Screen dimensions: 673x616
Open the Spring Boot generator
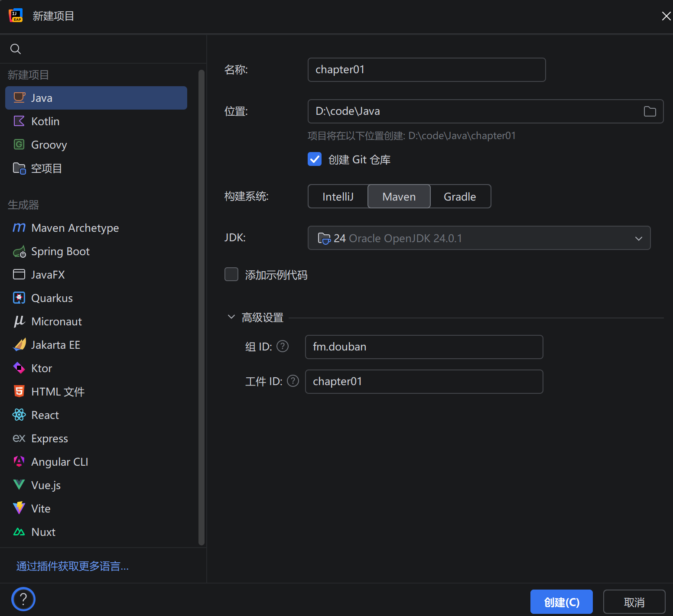[60, 251]
